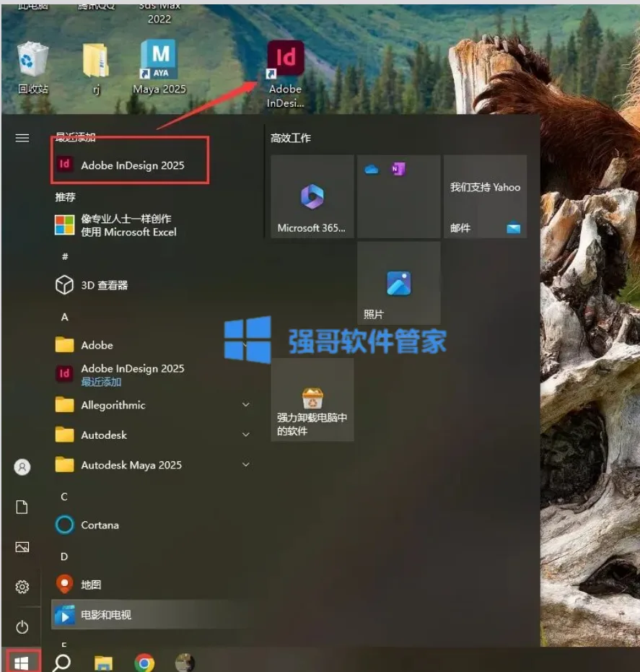Open the Recycle Bin desktop icon
The image size is (640, 672).
[x=32, y=67]
